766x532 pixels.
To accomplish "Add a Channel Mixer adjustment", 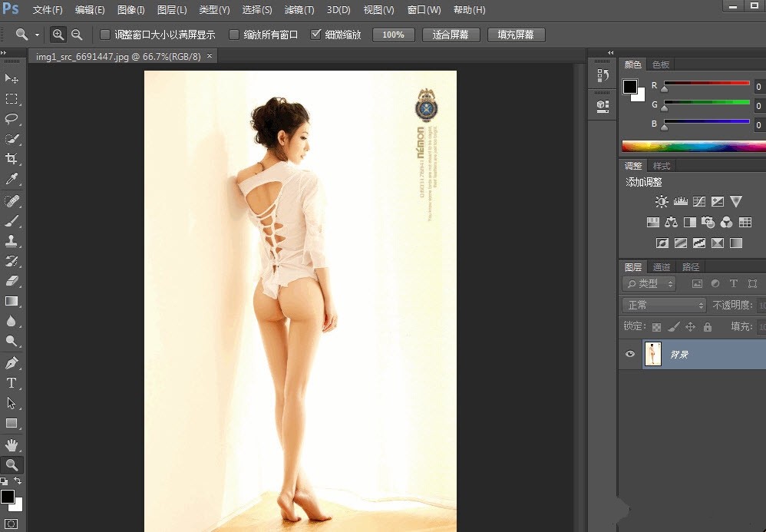I will [x=726, y=223].
